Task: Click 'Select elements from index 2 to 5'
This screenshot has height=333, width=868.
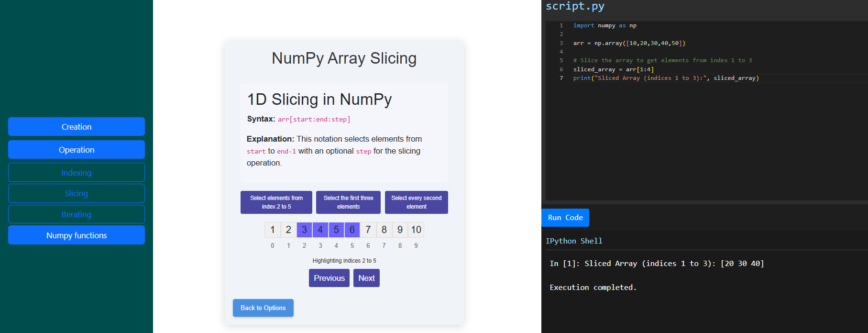Action: pyautogui.click(x=276, y=202)
